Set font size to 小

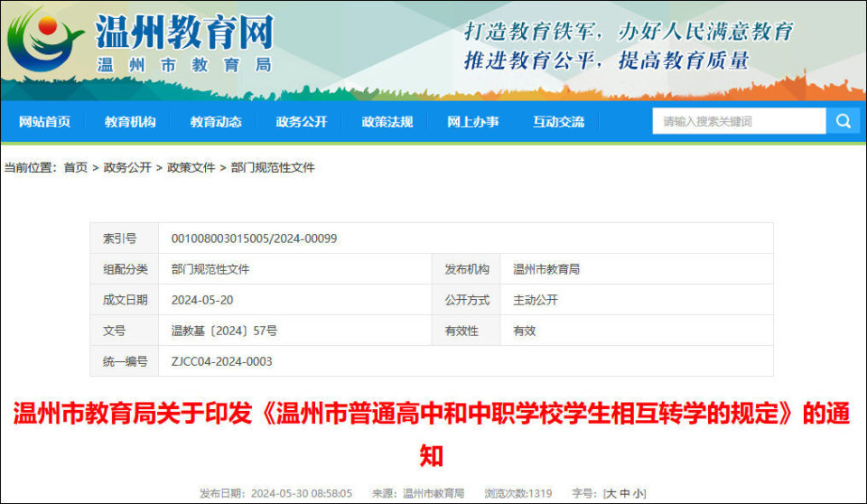[638, 493]
